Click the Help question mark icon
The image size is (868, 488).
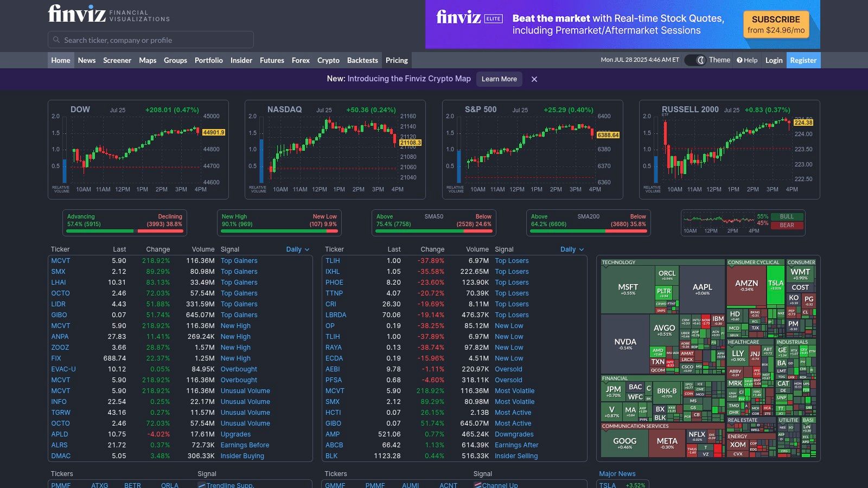pyautogui.click(x=739, y=60)
